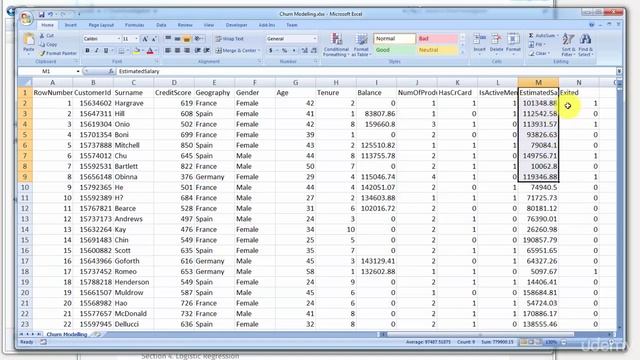
Task: Align text left
Action: [x=168, y=51]
